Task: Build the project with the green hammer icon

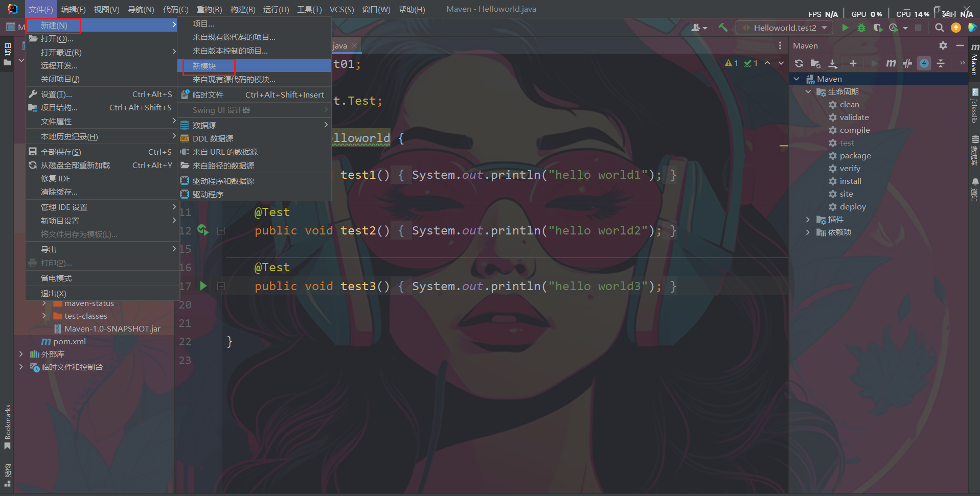Action: 723,28
